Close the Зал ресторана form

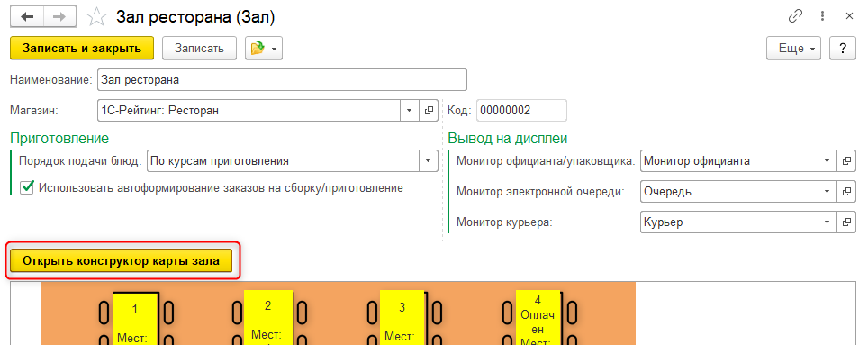[849, 16]
